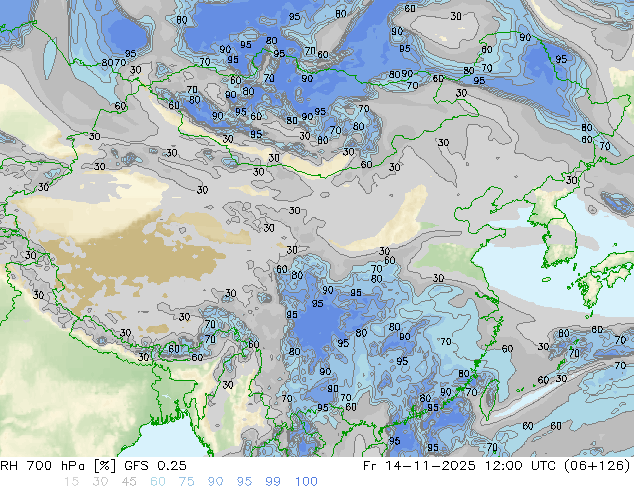The image size is (634, 490).
Task: Select legend value 99
Action: tap(273, 482)
